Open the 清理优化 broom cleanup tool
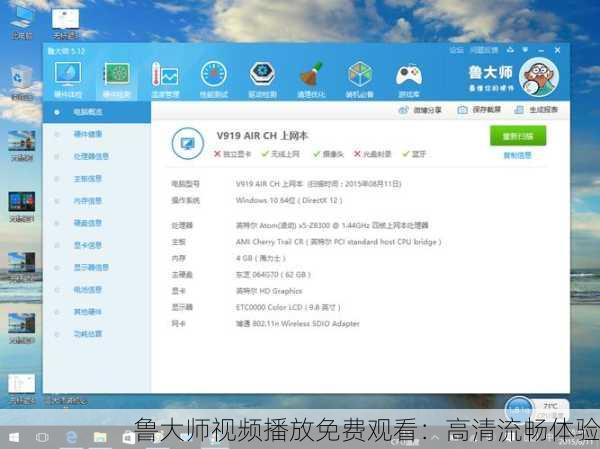 coord(311,80)
